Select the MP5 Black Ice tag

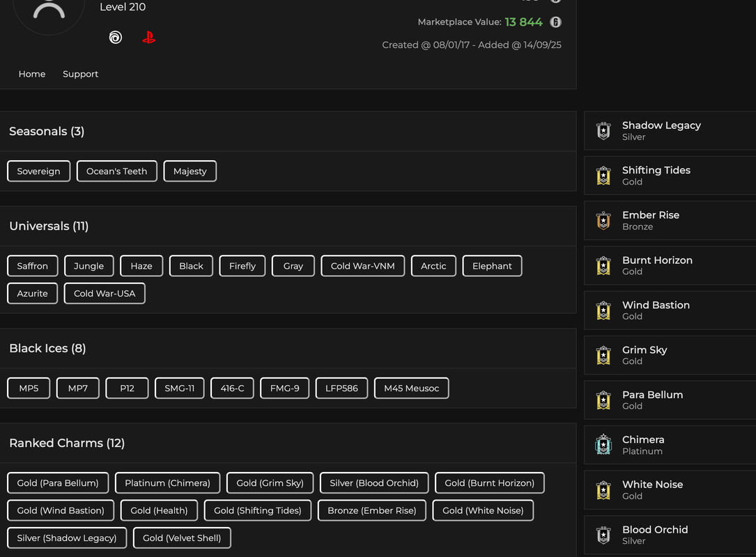click(x=29, y=389)
